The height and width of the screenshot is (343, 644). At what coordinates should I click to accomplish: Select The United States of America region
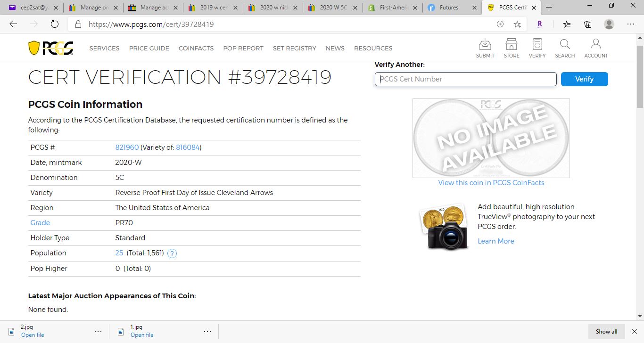(x=162, y=208)
